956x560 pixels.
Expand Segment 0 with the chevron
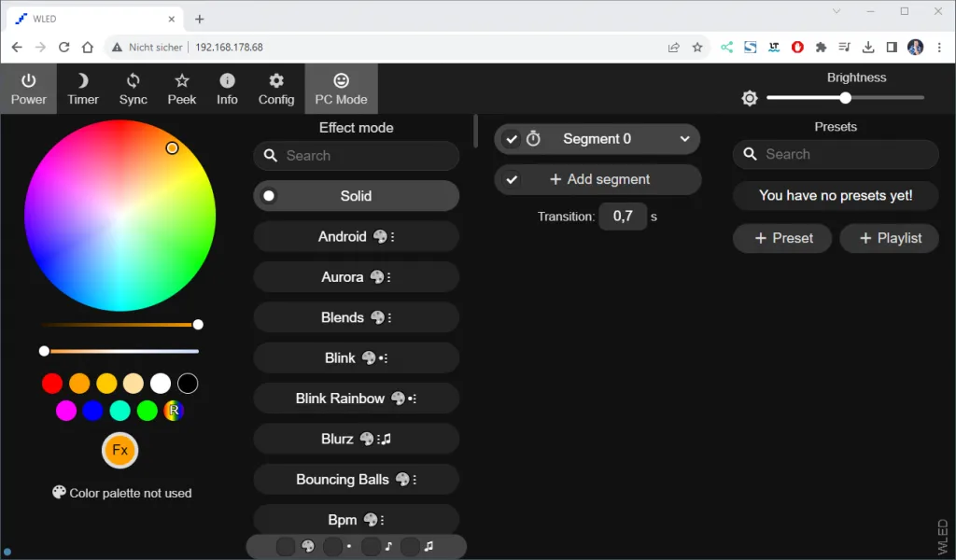(684, 139)
